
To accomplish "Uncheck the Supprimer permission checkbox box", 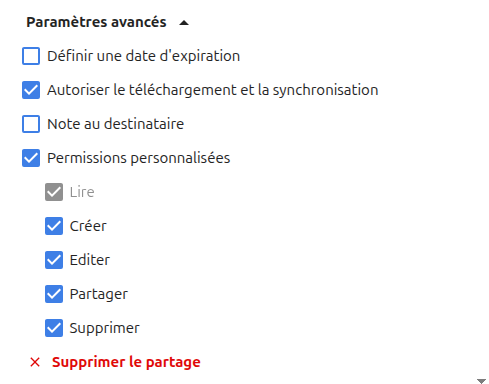I will pos(54,328).
